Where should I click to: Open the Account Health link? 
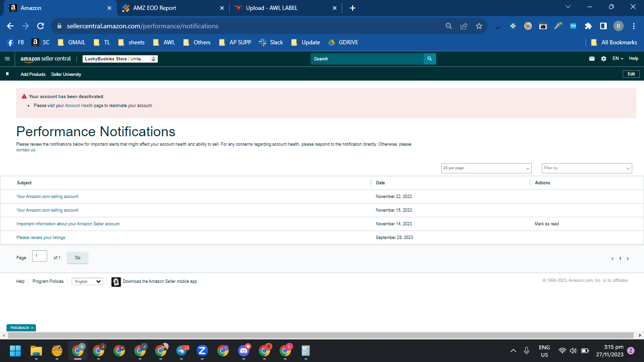click(79, 106)
